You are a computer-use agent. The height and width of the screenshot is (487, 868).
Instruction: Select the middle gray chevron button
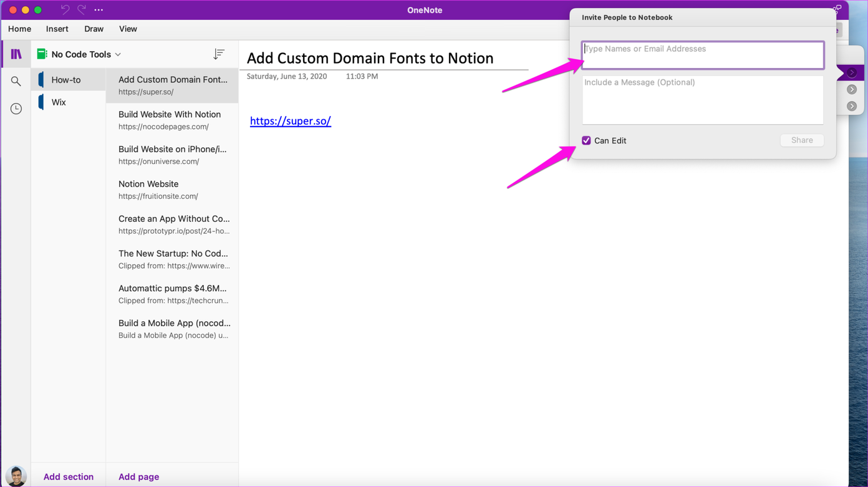(851, 89)
